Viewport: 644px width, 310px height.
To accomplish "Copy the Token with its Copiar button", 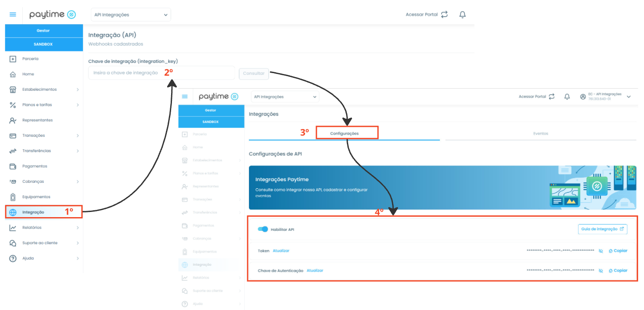I will coord(618,251).
